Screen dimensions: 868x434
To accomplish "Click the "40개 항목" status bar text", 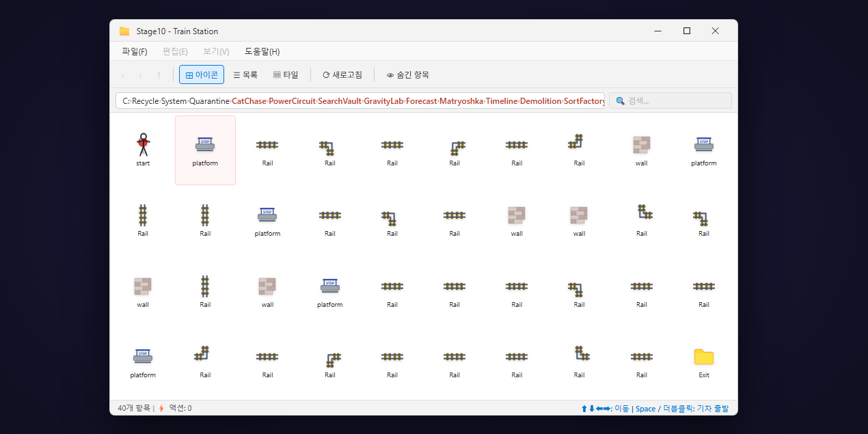I will pos(133,408).
